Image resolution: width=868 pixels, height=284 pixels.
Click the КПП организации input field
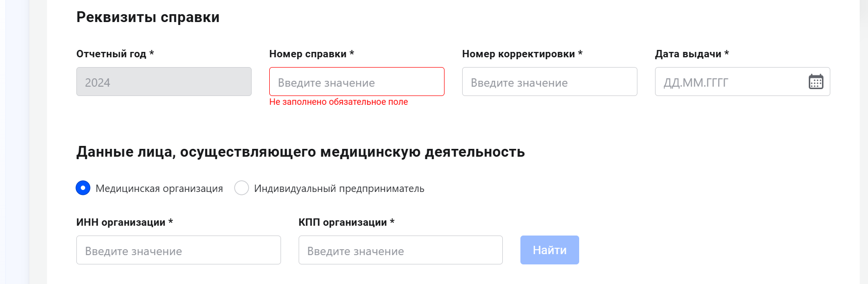[400, 250]
